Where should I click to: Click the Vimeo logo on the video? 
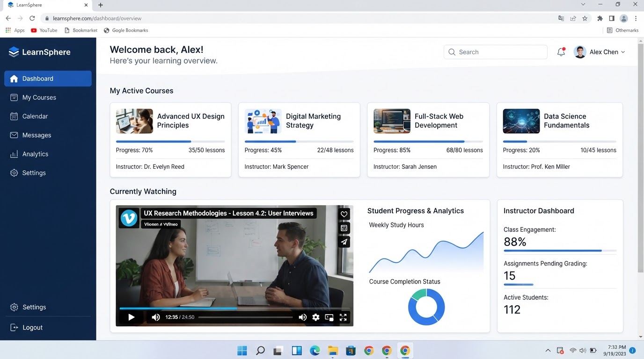click(129, 218)
